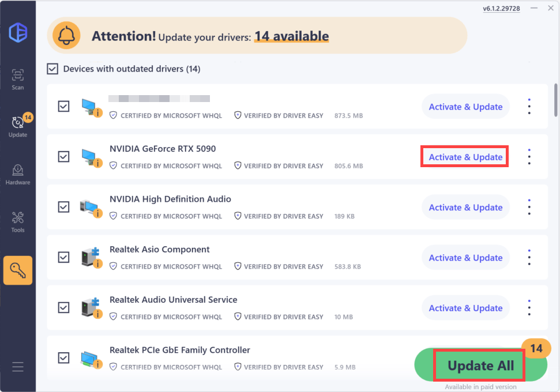Open options menu for Realtek Asio Component

click(x=529, y=257)
